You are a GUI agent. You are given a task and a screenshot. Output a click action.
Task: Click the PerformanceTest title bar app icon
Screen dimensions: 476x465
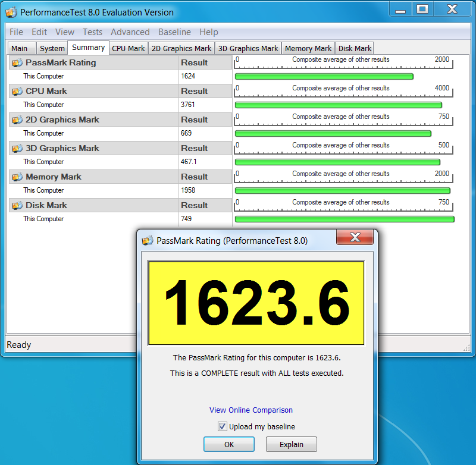pos(11,12)
